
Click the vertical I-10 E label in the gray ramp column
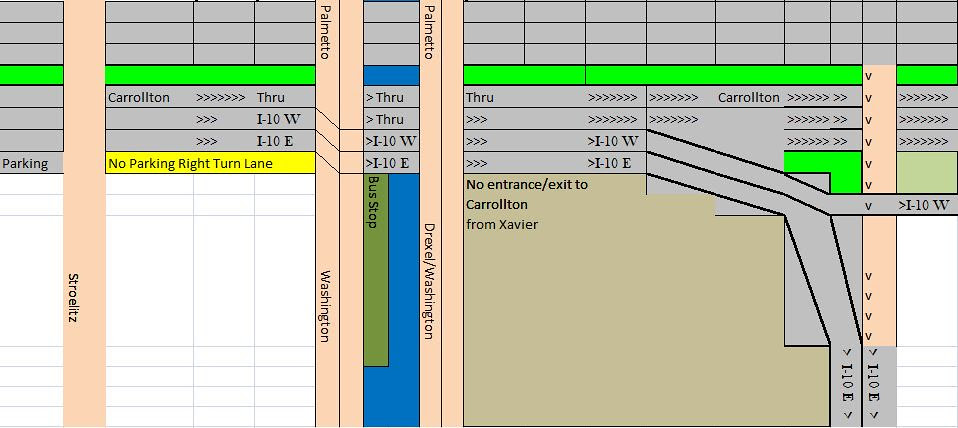tap(846, 384)
